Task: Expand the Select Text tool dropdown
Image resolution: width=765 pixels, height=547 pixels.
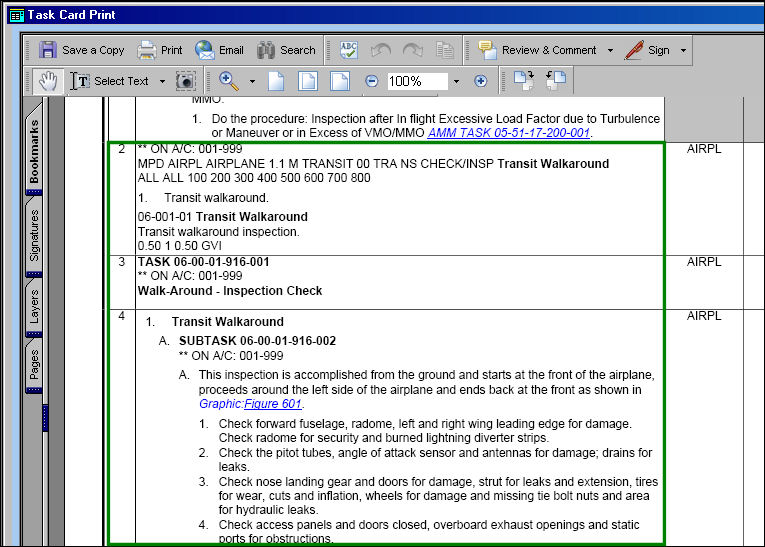Action: [162, 81]
